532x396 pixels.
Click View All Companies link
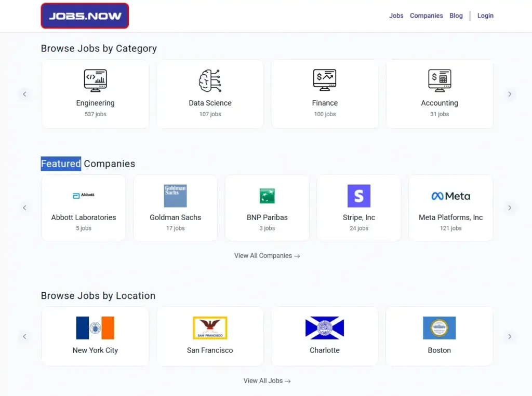[x=267, y=256]
